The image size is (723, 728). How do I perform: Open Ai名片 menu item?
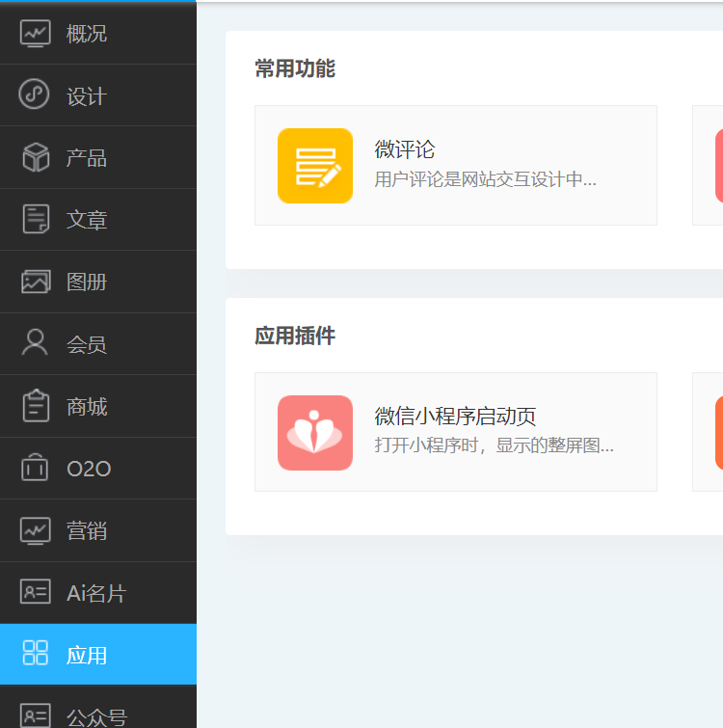98,593
